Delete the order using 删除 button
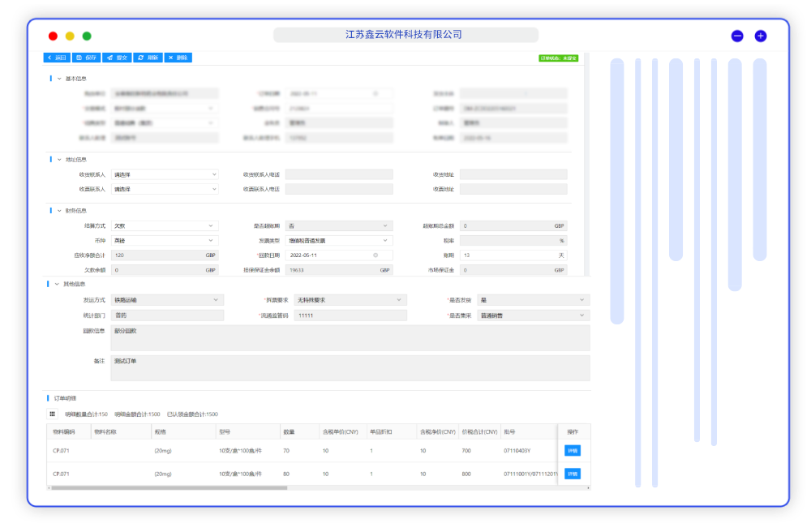 [x=178, y=58]
